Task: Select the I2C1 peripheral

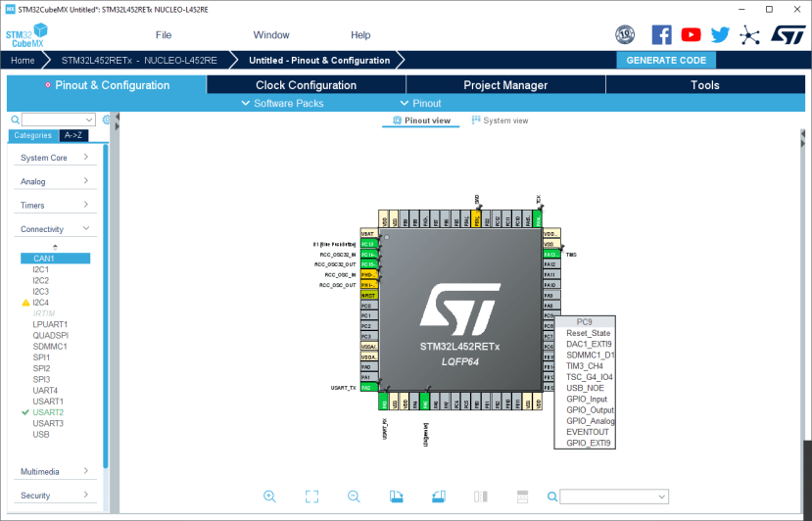Action: [x=40, y=269]
